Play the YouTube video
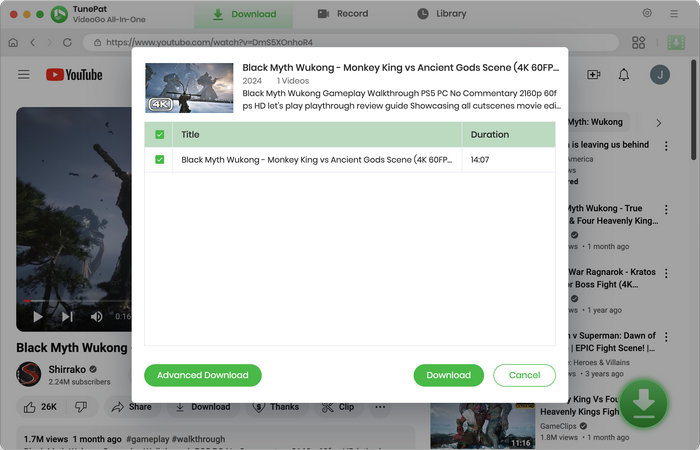 coord(38,317)
